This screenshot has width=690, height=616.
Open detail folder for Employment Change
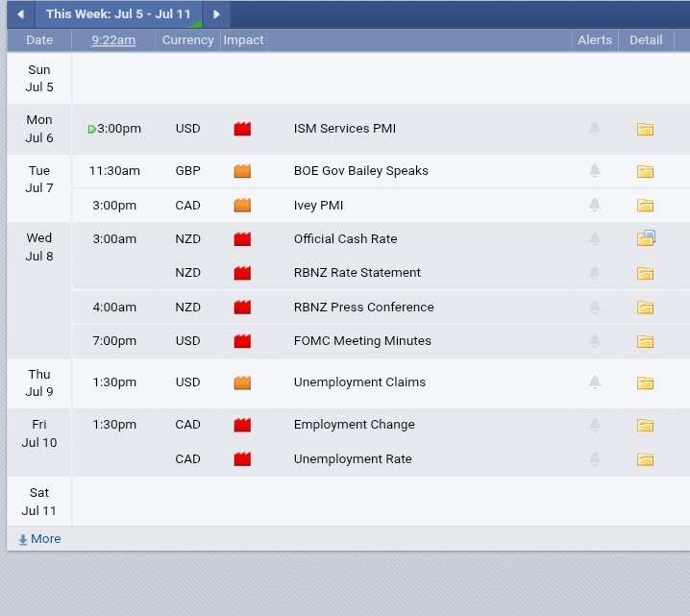click(x=646, y=426)
